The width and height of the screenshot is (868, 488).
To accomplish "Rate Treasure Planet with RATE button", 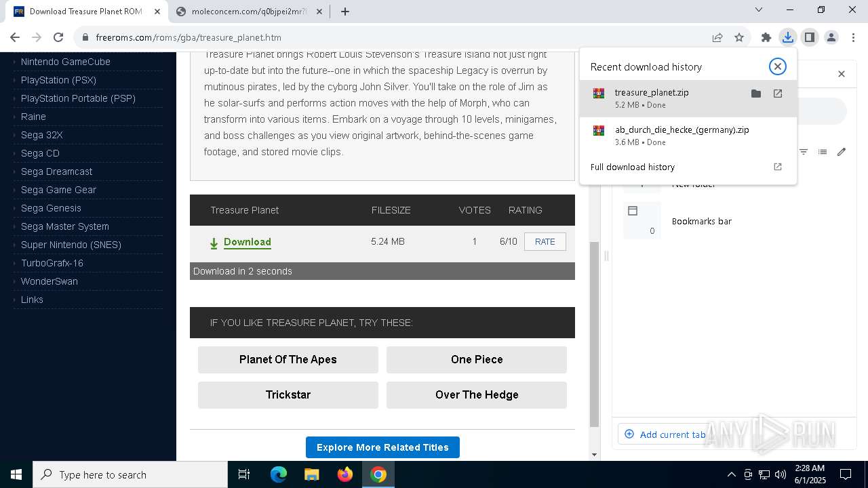I will [x=545, y=242].
